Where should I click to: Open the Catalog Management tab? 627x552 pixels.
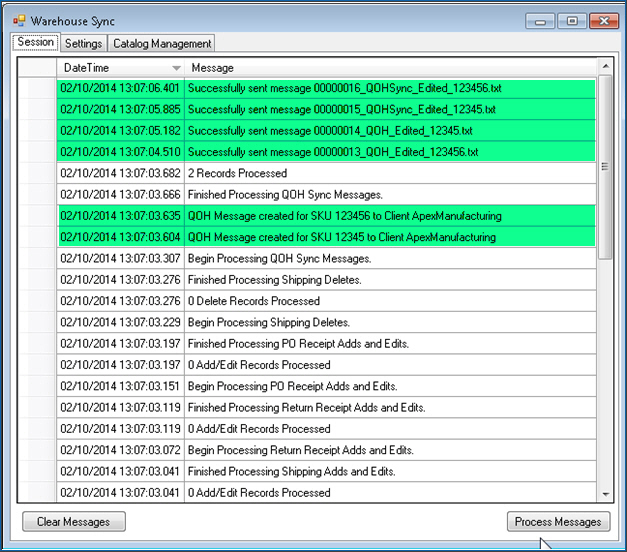162,43
